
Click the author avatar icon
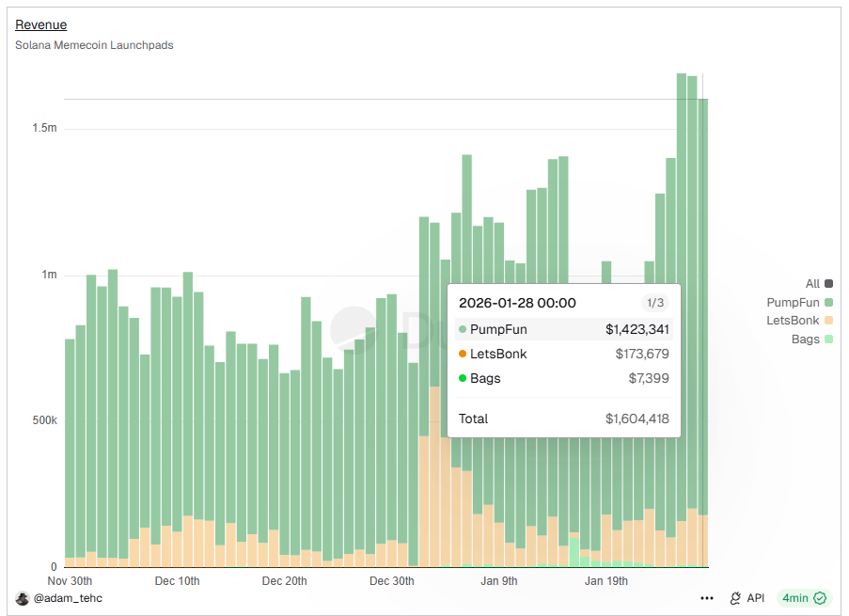click(x=23, y=598)
